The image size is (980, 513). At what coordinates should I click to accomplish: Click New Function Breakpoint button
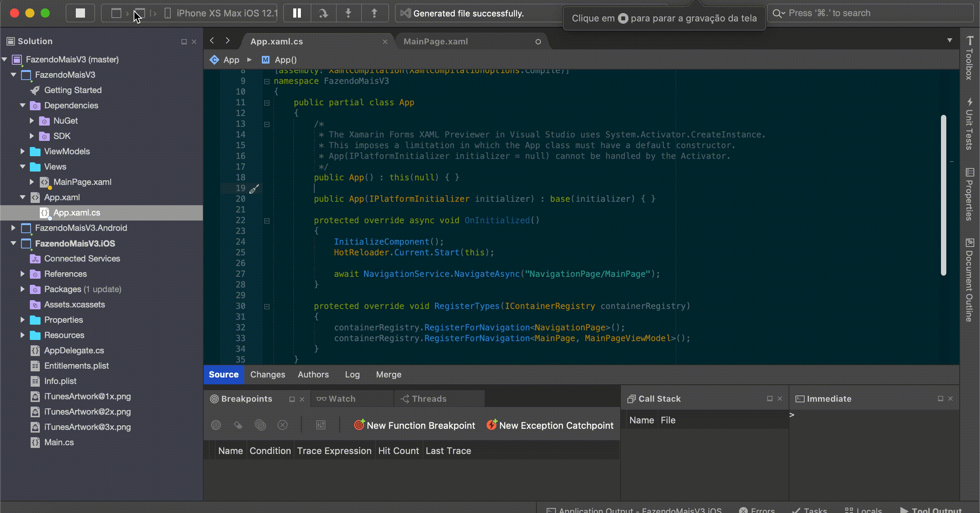tap(415, 425)
